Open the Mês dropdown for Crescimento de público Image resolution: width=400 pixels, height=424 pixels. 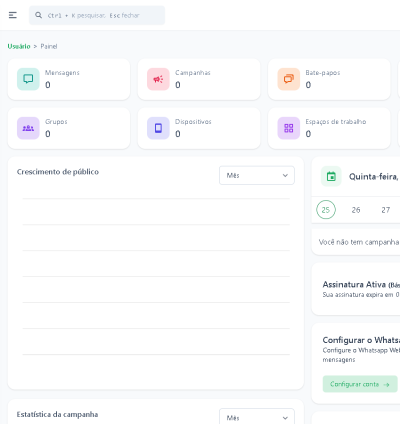click(x=257, y=175)
